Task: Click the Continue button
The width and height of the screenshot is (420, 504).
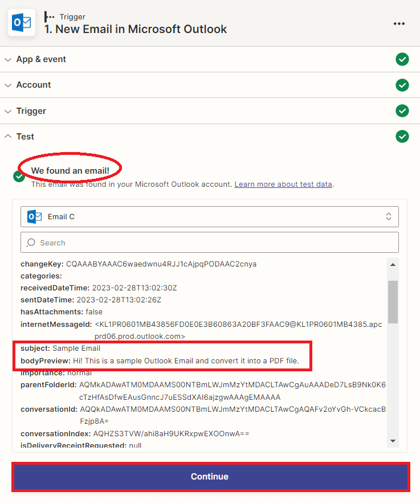Action: (x=210, y=477)
